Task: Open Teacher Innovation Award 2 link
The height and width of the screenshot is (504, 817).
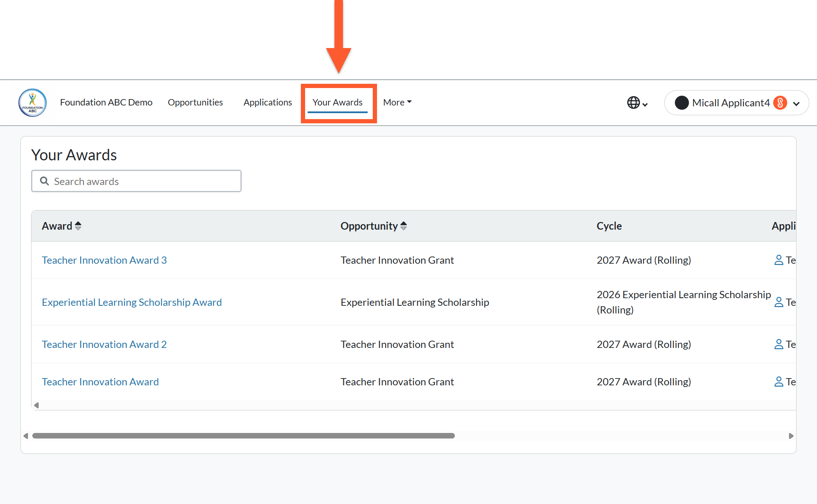Action: (x=104, y=344)
